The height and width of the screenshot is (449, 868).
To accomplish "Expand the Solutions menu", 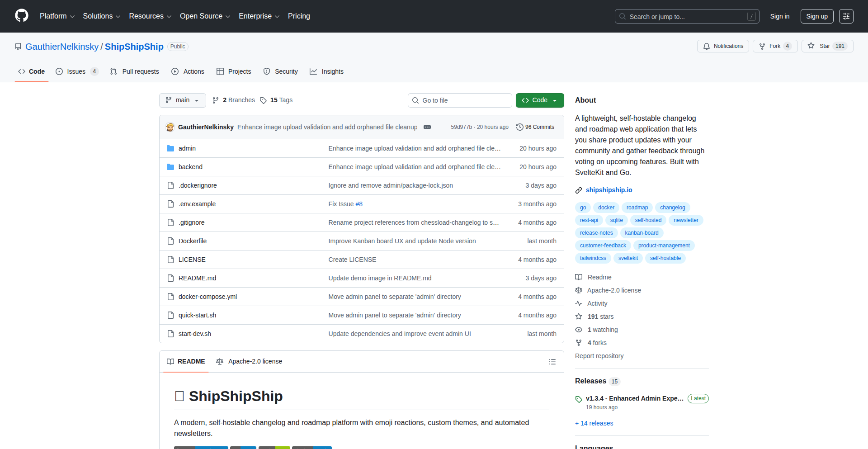I will (102, 16).
